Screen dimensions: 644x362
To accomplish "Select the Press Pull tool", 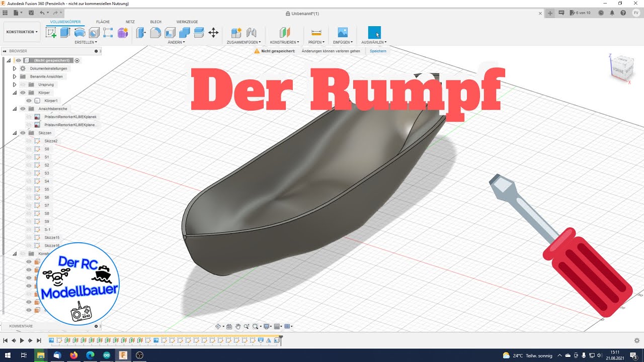I will 141,33.
